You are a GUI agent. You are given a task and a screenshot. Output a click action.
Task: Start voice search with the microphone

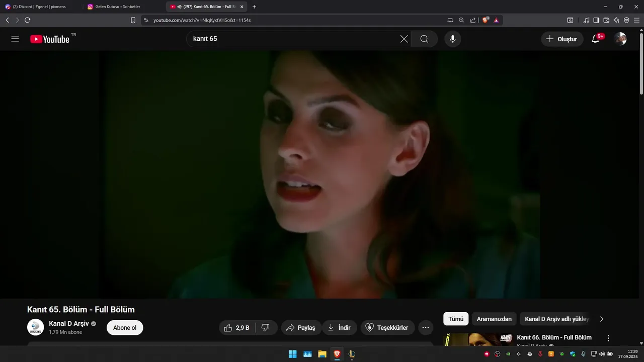(453, 39)
